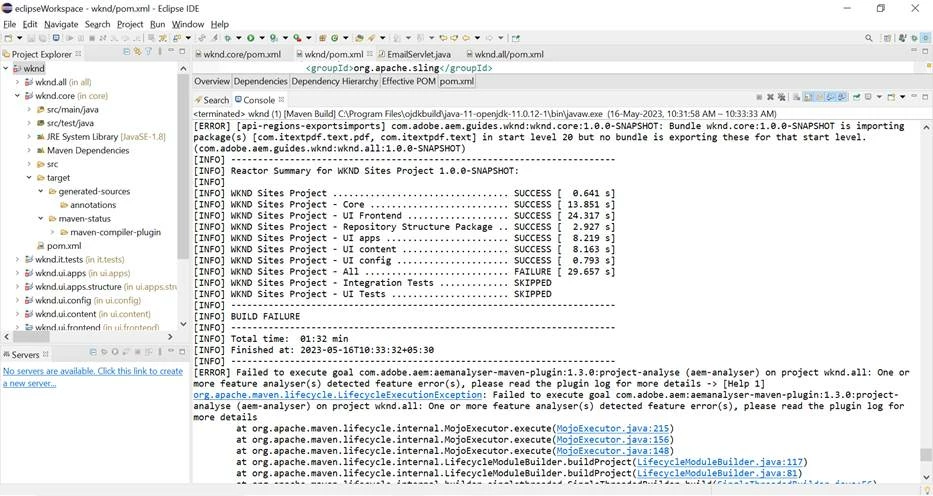Click Collapse All in Project Explorer
933x496 pixels.
[x=126, y=52]
